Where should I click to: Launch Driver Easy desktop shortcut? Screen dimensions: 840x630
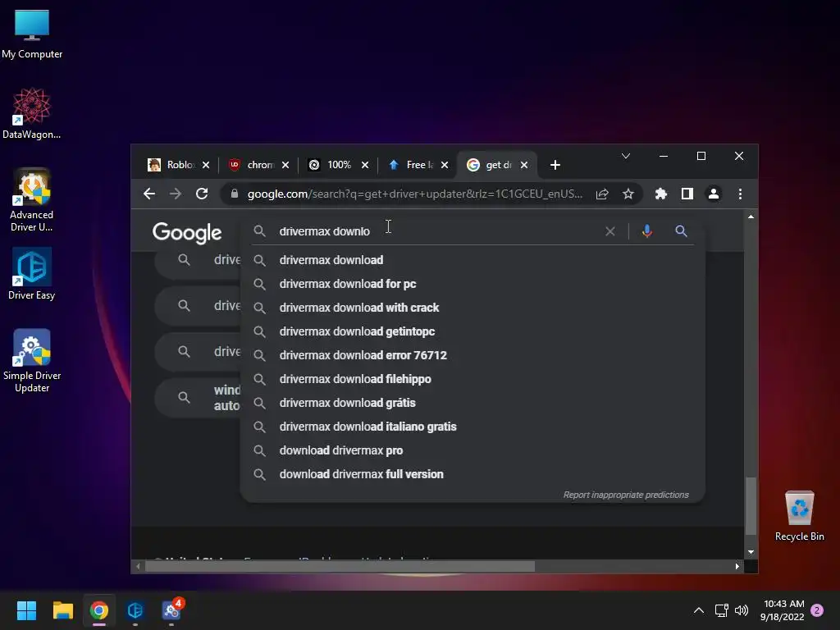[x=32, y=274]
